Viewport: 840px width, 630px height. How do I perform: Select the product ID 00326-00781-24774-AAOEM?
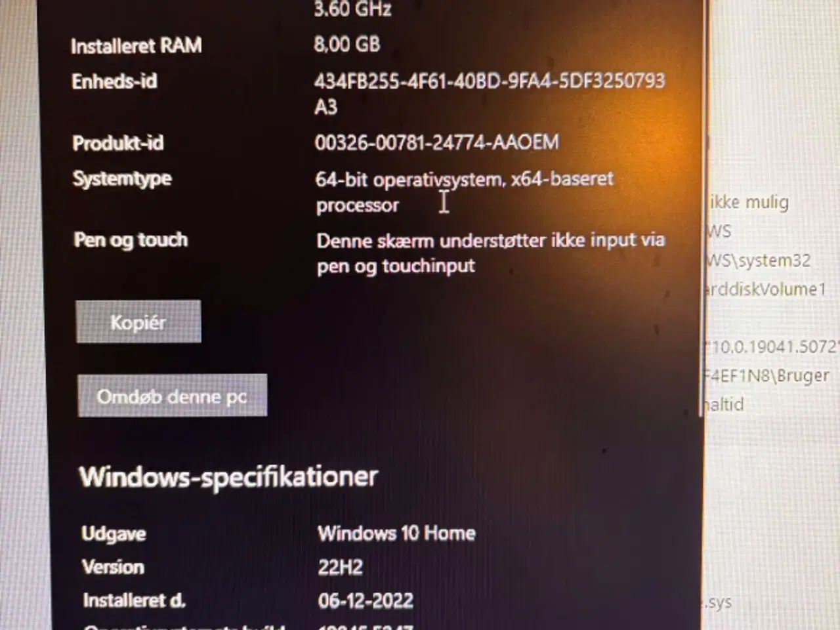click(x=437, y=142)
